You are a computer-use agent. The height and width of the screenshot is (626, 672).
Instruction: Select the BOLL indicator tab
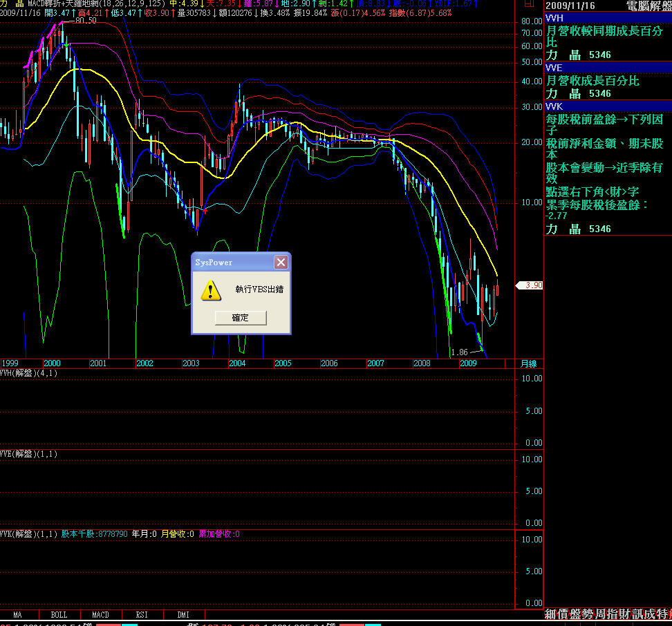59,615
